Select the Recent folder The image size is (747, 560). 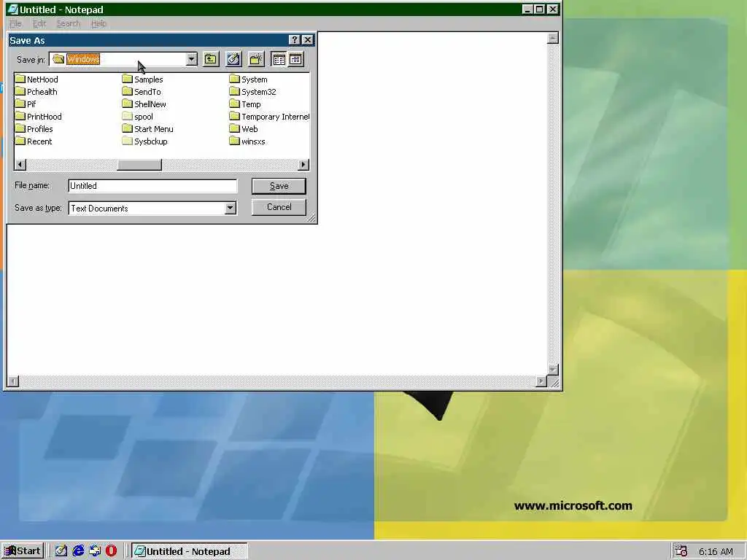pyautogui.click(x=34, y=141)
